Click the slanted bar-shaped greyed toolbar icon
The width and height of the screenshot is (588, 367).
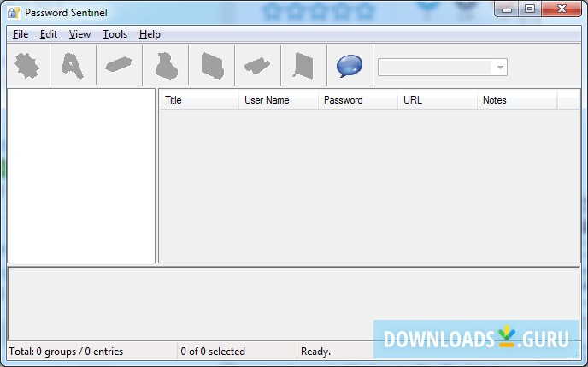click(119, 64)
